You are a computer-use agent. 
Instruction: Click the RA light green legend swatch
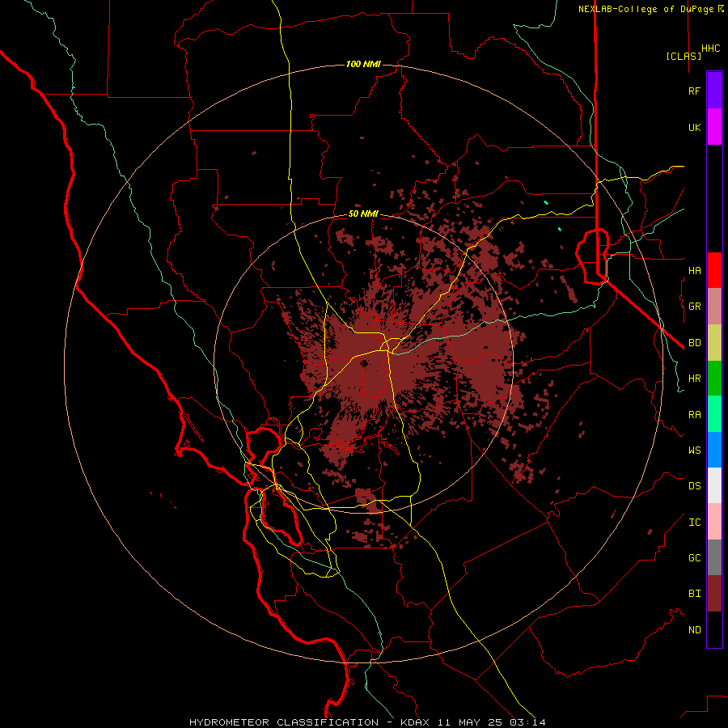click(714, 413)
